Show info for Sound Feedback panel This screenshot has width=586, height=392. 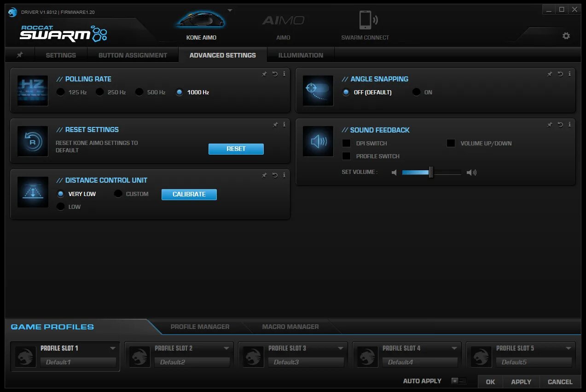point(569,124)
